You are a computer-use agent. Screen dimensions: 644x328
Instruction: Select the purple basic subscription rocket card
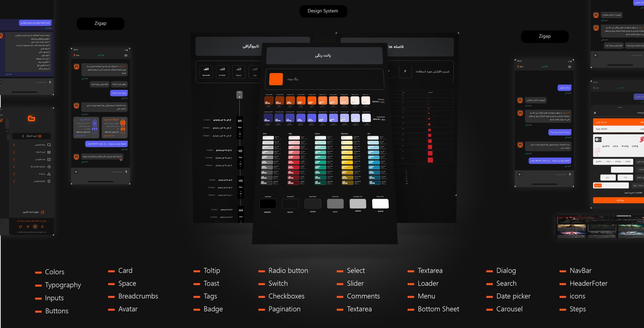pos(86,128)
